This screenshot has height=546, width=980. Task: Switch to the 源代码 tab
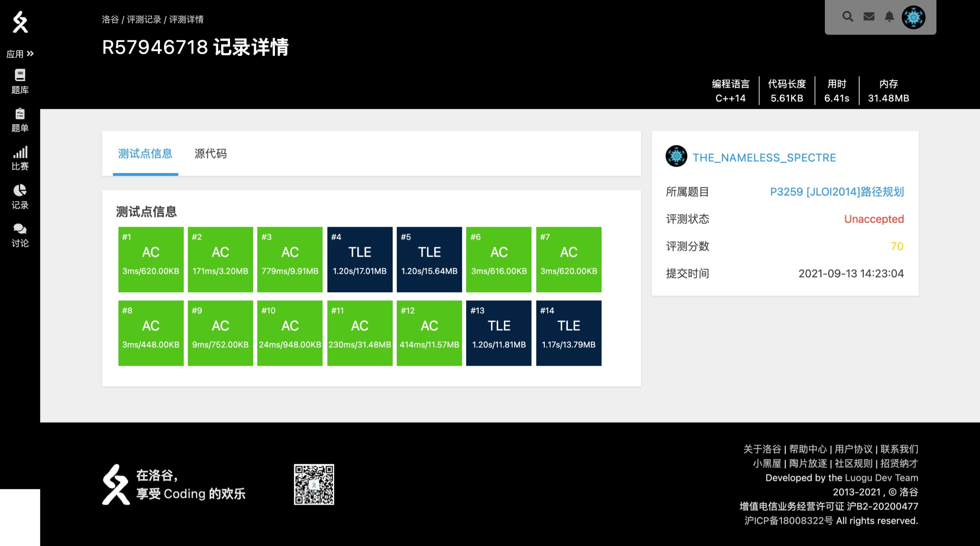point(210,153)
